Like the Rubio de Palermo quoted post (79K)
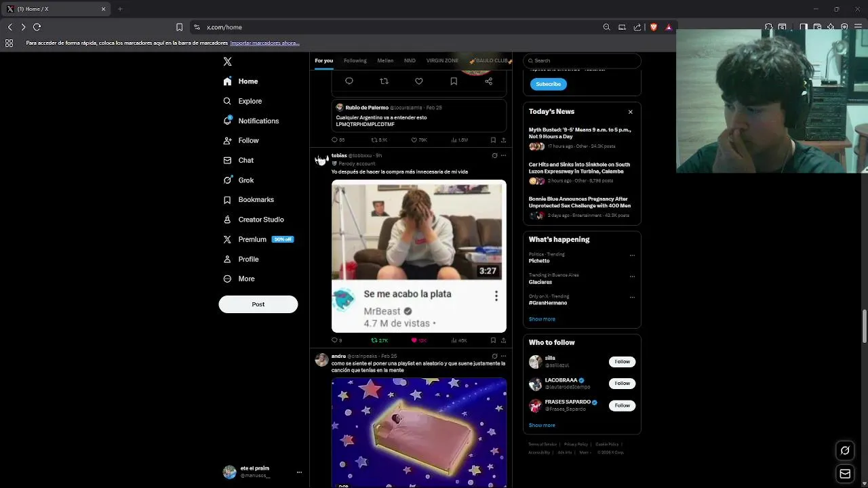Image resolution: width=868 pixels, height=488 pixels. point(419,140)
